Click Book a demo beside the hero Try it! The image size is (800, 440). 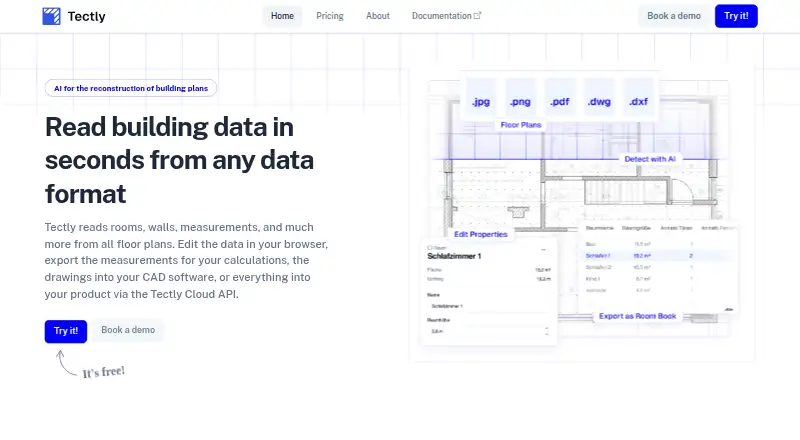128,330
